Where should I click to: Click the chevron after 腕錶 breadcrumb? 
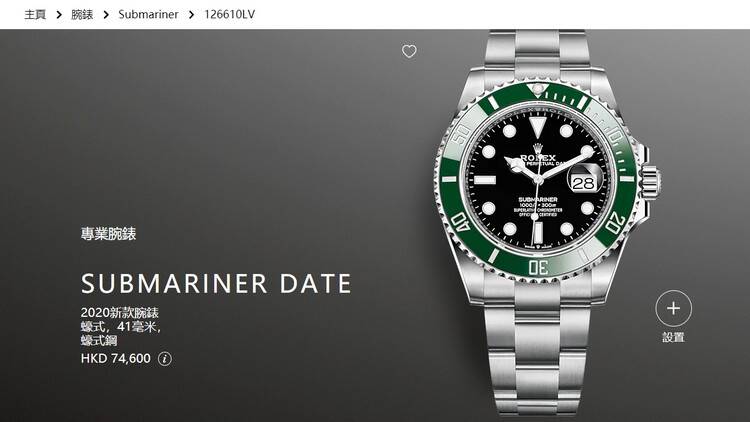[106, 15]
